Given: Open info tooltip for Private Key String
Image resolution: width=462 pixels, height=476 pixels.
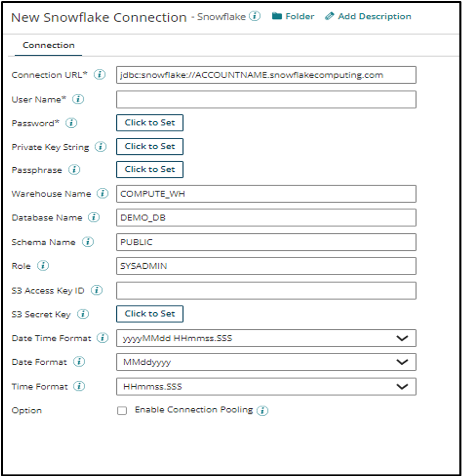Looking at the screenshot, I should click(101, 147).
